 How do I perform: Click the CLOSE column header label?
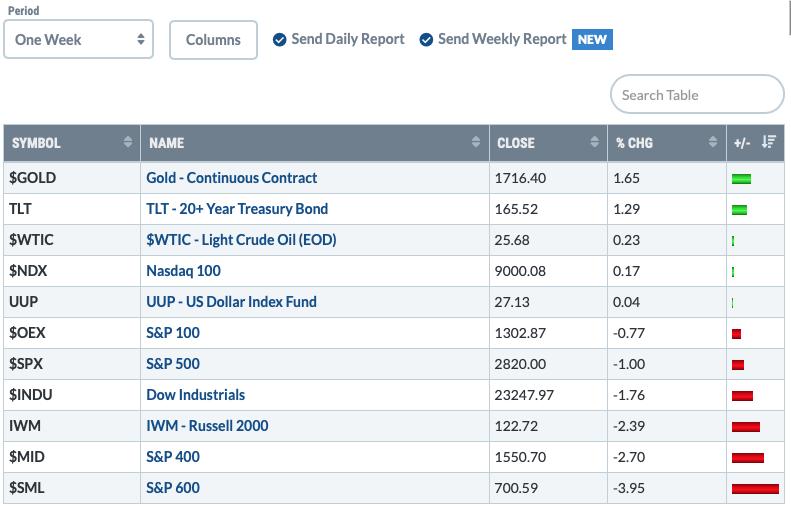516,143
